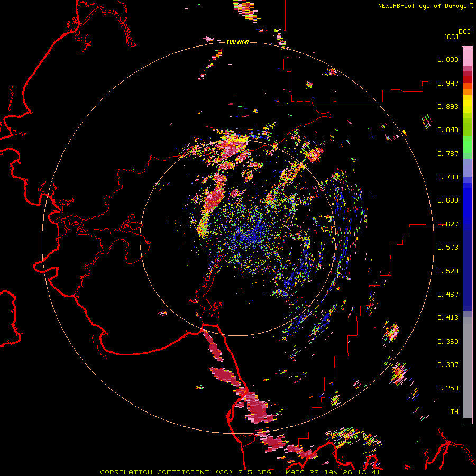Click the 0.573 color scale value
Viewport: 476px width, 476px height.
[x=448, y=248]
